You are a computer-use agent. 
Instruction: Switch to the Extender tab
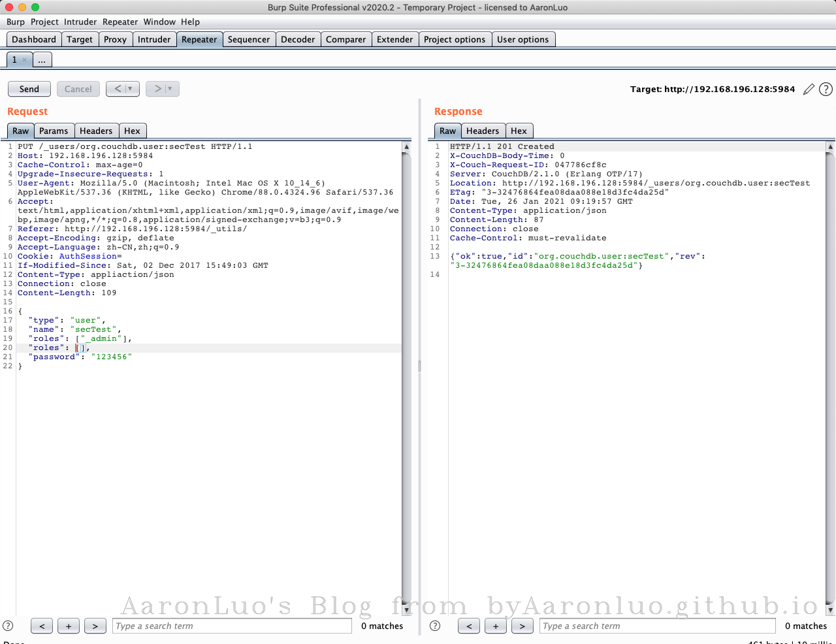pos(395,39)
